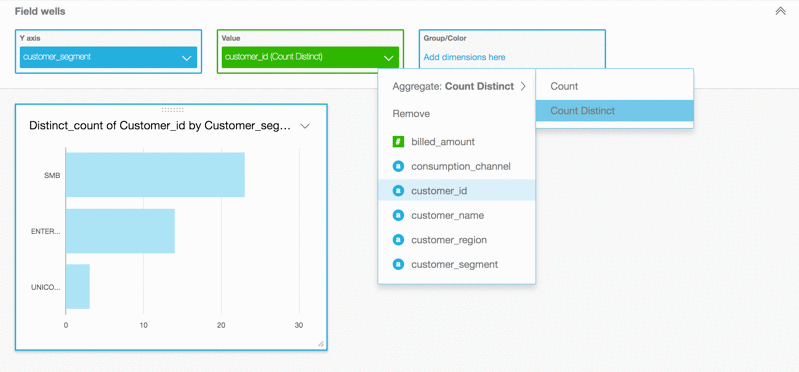Click the customer_region string type icon
This screenshot has height=372, width=799.
[x=398, y=240]
